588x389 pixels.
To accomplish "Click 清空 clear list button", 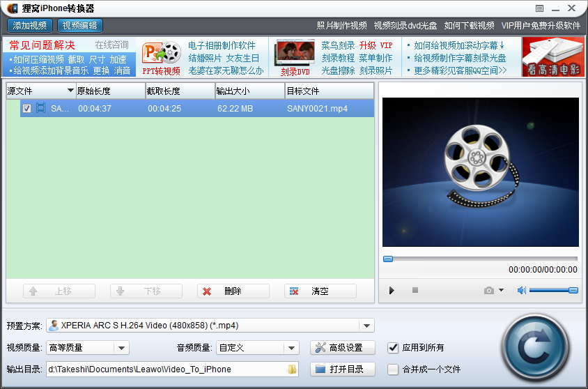I will (320, 291).
